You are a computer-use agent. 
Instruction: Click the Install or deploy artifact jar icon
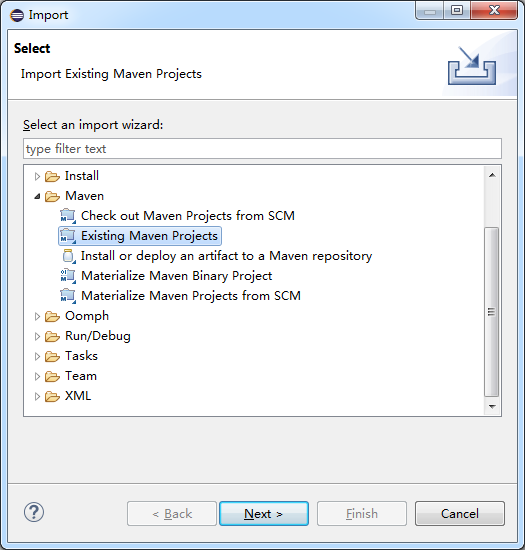point(68,256)
